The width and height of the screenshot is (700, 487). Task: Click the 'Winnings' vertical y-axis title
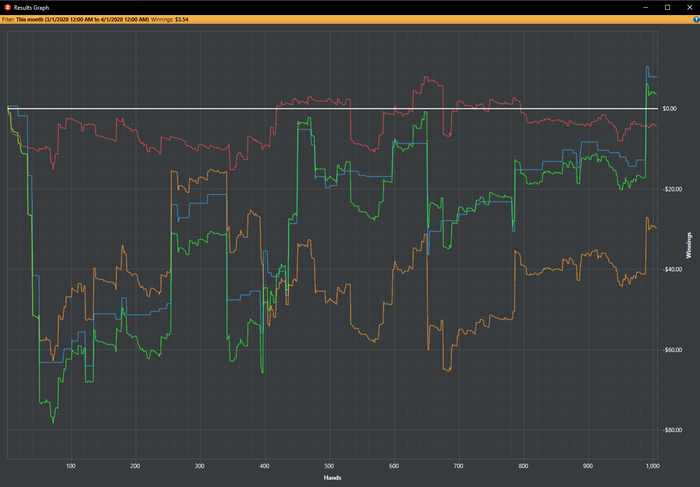click(x=689, y=245)
